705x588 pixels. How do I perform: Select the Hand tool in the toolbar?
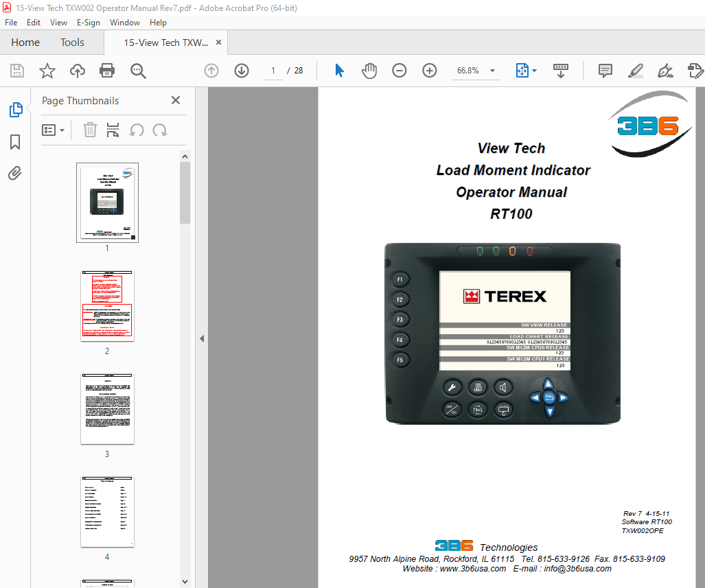(x=369, y=70)
